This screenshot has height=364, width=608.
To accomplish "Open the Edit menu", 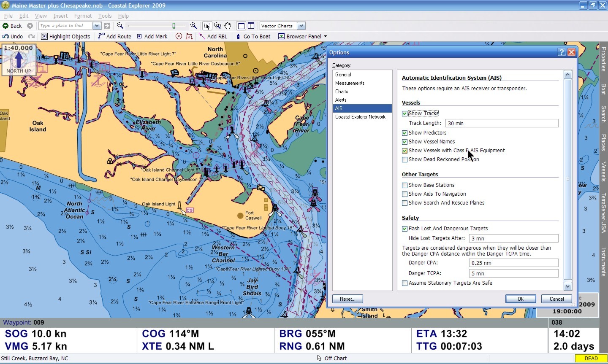I will coord(24,16).
